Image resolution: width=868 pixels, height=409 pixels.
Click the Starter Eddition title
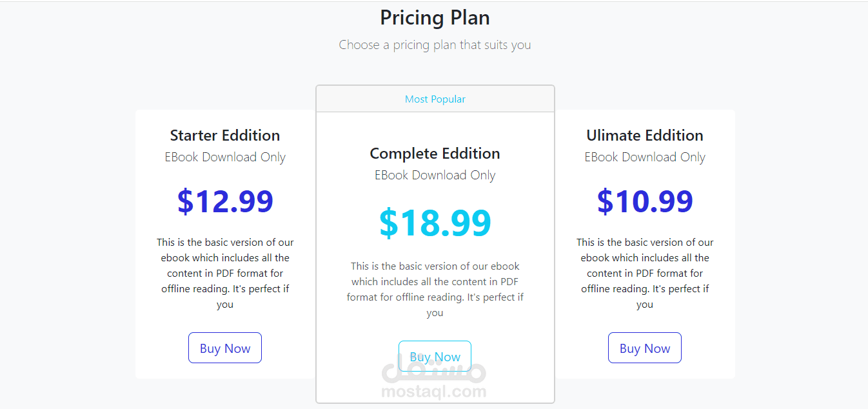tap(224, 135)
